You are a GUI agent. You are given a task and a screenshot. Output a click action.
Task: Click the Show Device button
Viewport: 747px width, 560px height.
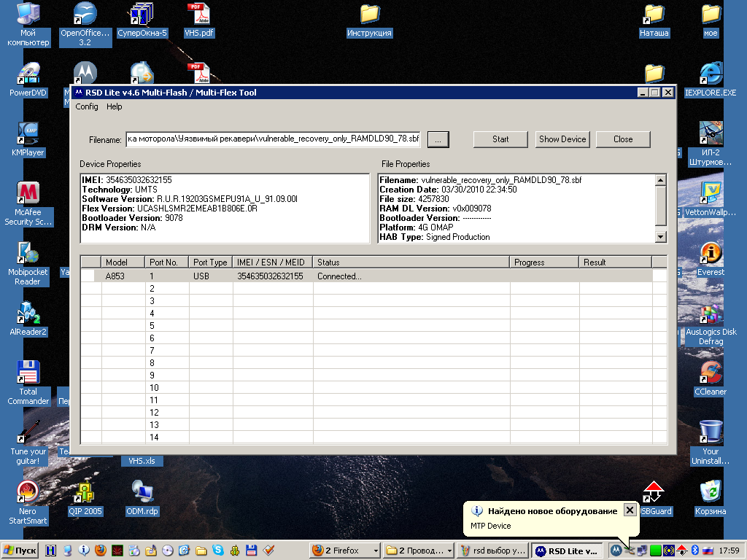pyautogui.click(x=562, y=139)
